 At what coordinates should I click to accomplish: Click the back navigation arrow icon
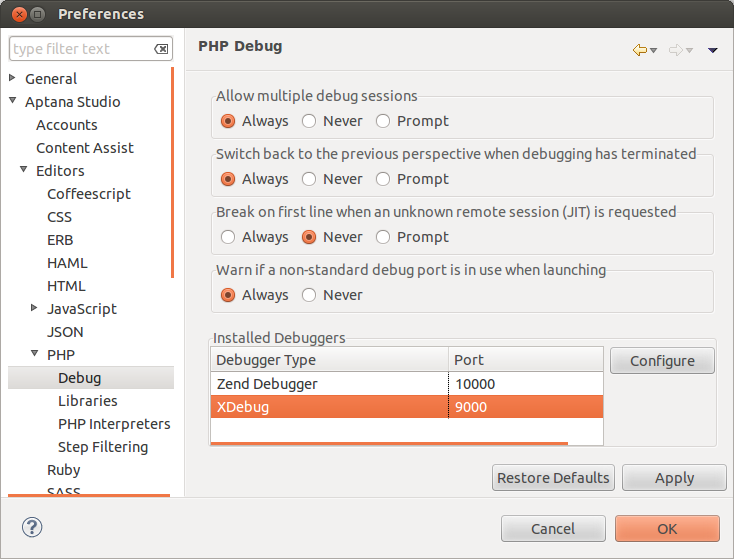tap(639, 50)
